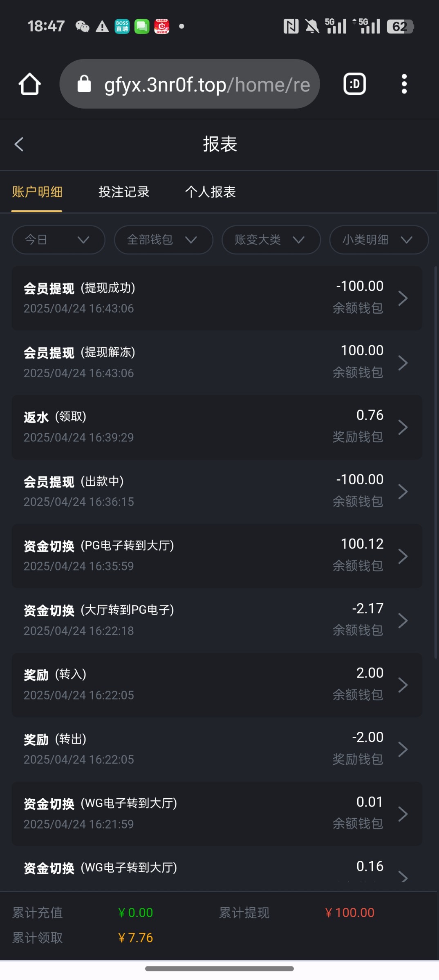Tap the browser home icon
This screenshot has height=980, width=439.
(x=29, y=84)
